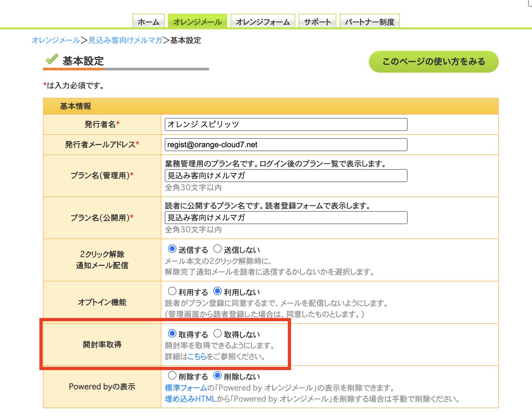532x417 pixels.
Task: Click the 見込み客向けメルマガ breadcrumb link
Action: pyautogui.click(x=125, y=40)
